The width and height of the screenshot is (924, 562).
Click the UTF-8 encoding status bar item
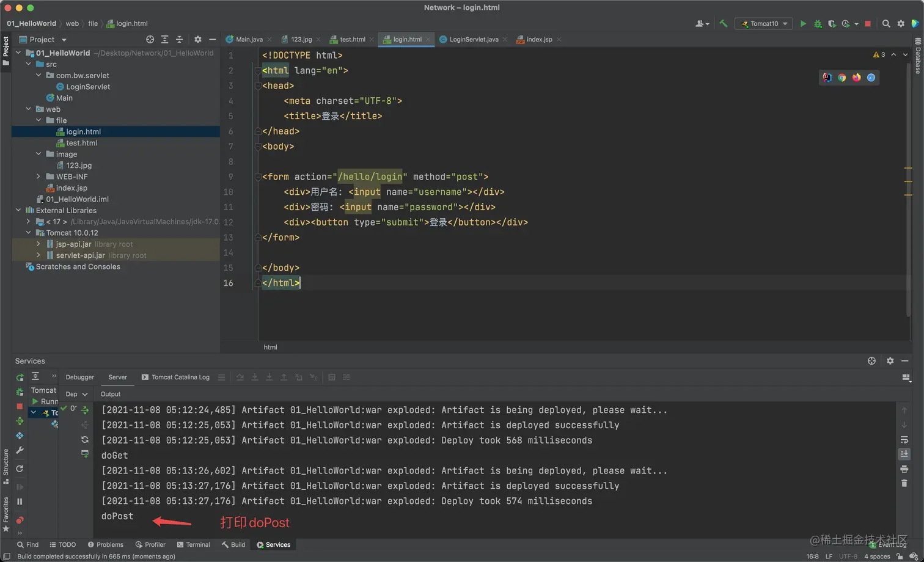tap(848, 557)
